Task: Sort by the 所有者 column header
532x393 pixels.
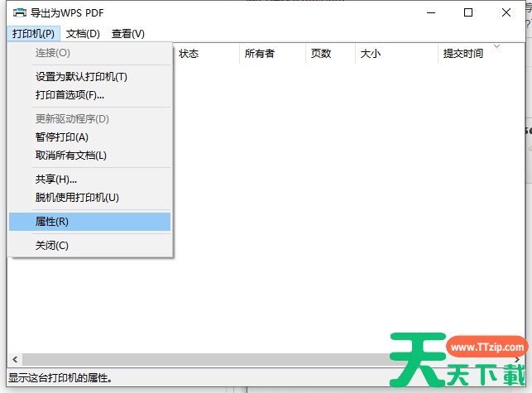Action: point(272,54)
